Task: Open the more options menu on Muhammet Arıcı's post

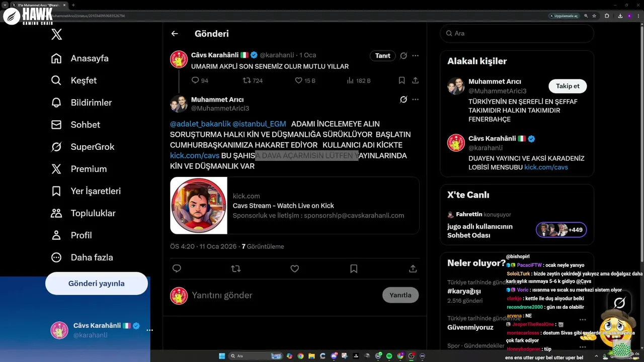Action: [415, 100]
